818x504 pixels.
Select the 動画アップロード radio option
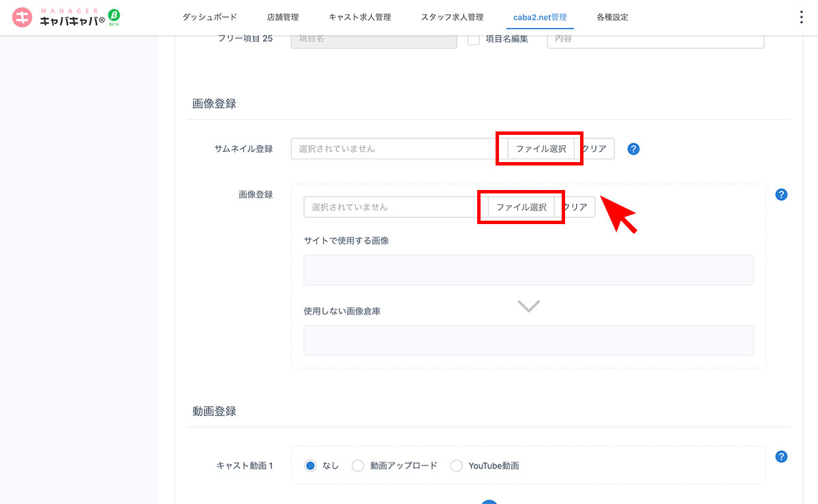(358, 466)
